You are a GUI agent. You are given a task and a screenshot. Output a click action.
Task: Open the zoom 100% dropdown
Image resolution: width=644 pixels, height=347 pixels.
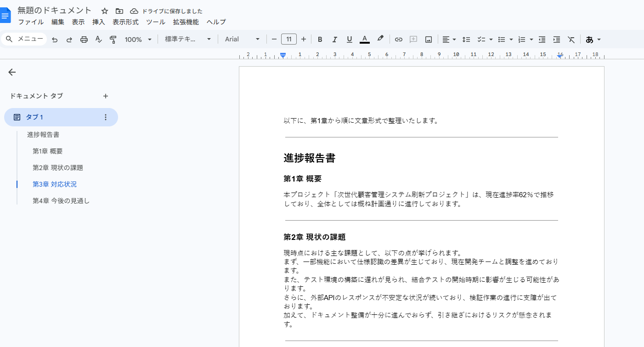pyautogui.click(x=138, y=40)
